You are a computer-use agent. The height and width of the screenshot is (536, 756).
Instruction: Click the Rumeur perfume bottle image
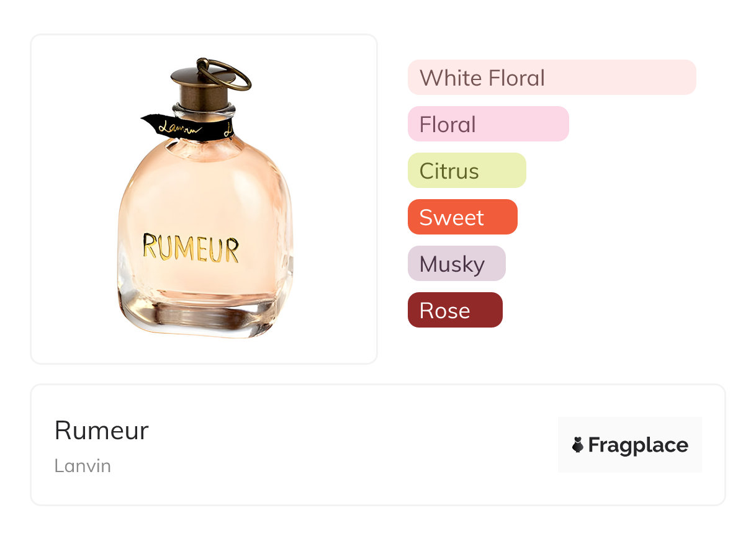click(x=204, y=199)
